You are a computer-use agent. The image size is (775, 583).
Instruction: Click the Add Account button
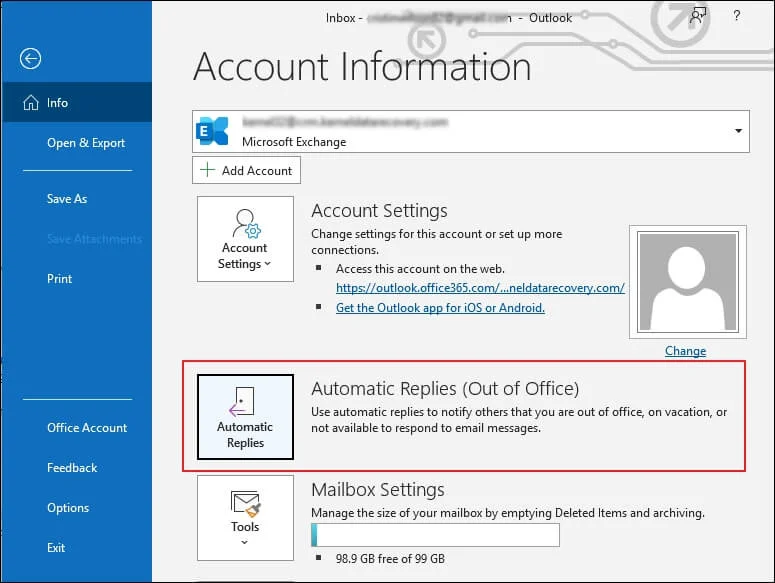pos(246,170)
